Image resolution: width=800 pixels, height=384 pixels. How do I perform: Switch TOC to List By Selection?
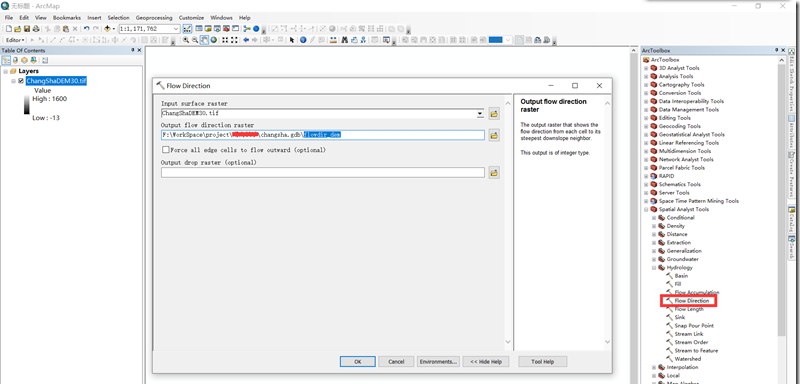pos(33,60)
